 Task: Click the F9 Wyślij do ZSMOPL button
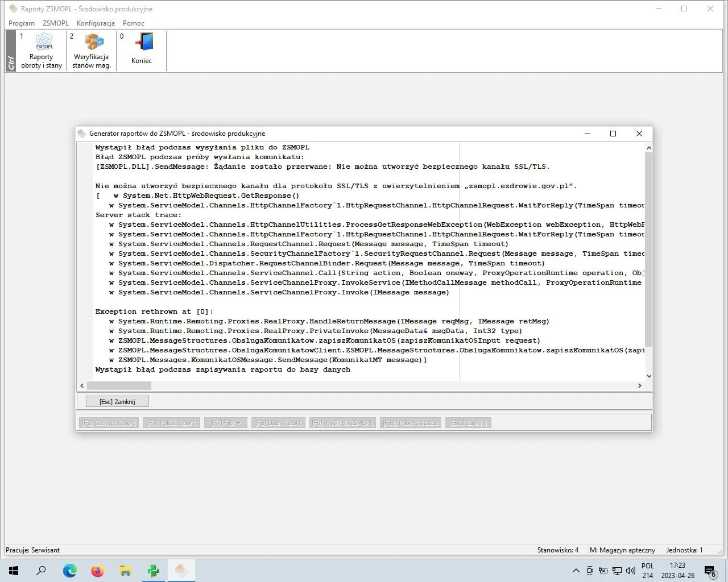342,423
